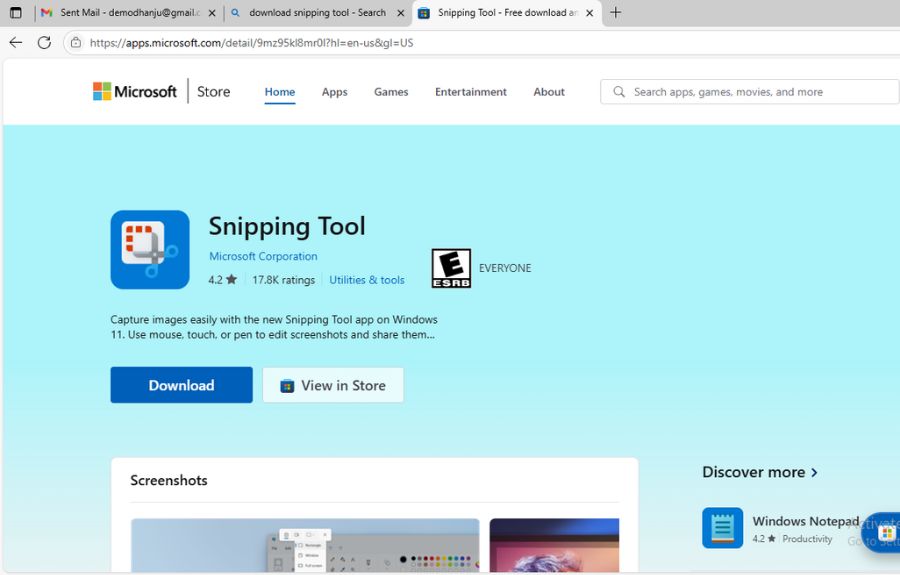Click the EVERYONE rating label

(505, 268)
